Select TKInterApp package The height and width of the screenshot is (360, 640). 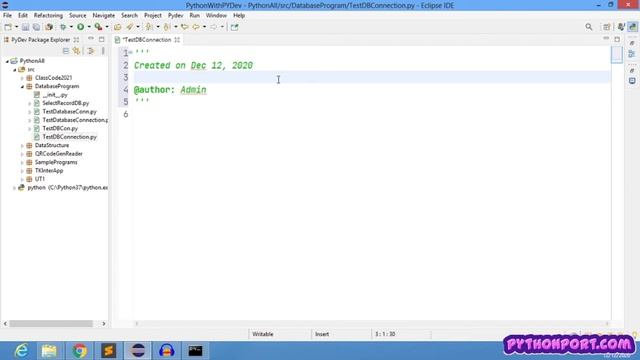pyautogui.click(x=49, y=171)
